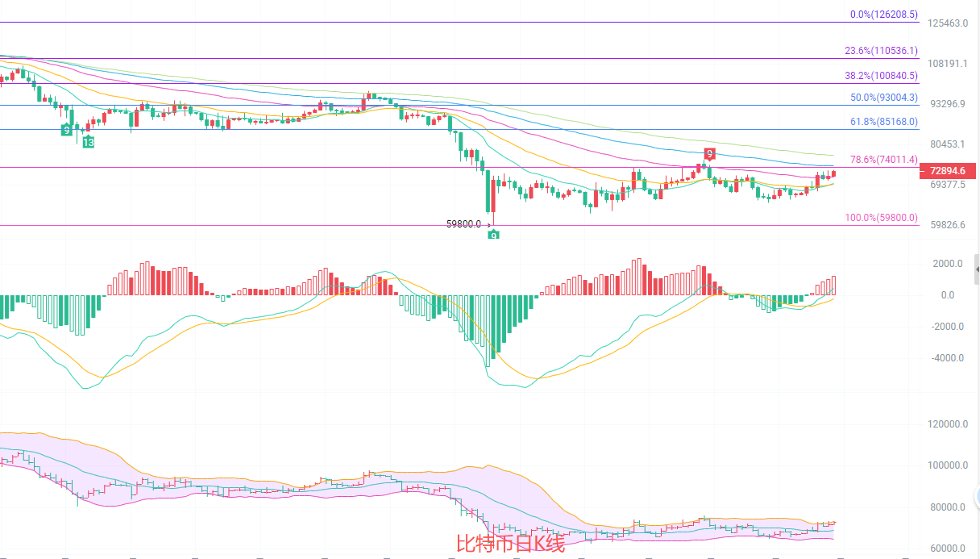Click the 125463.0 price axis label
980x559 pixels.
click(x=948, y=23)
